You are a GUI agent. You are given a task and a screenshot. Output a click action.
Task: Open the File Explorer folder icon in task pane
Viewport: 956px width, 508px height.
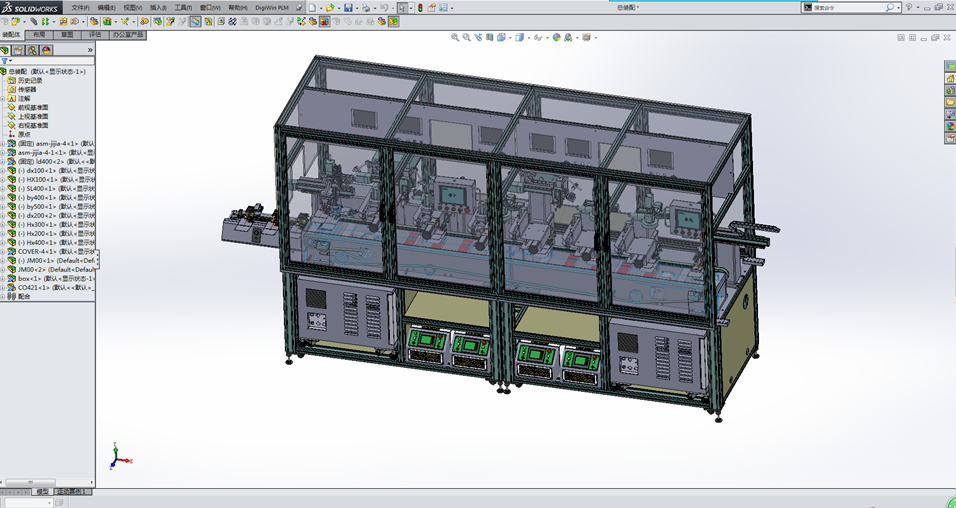951,102
